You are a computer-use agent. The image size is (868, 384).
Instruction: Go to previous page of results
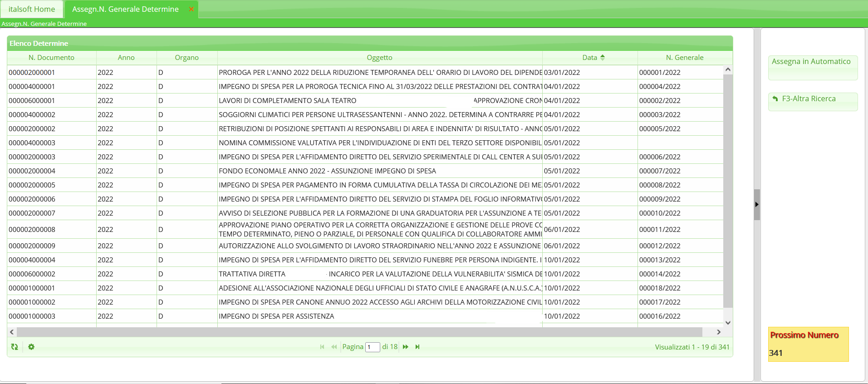334,347
